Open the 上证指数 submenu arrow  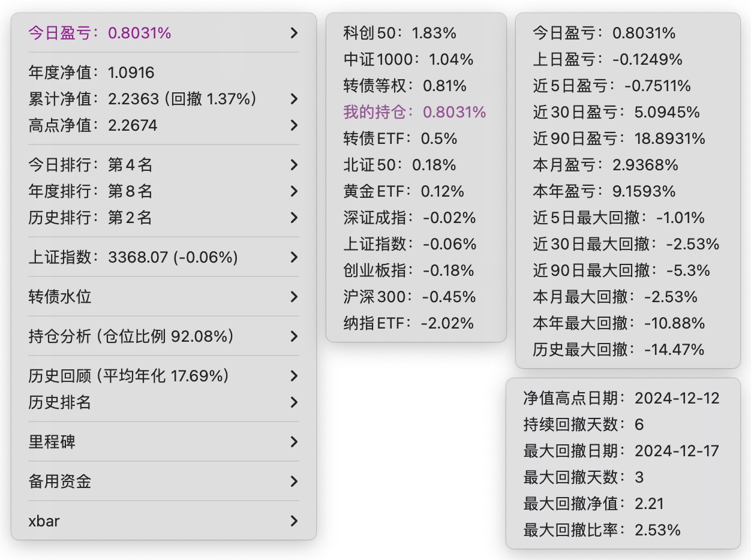294,257
